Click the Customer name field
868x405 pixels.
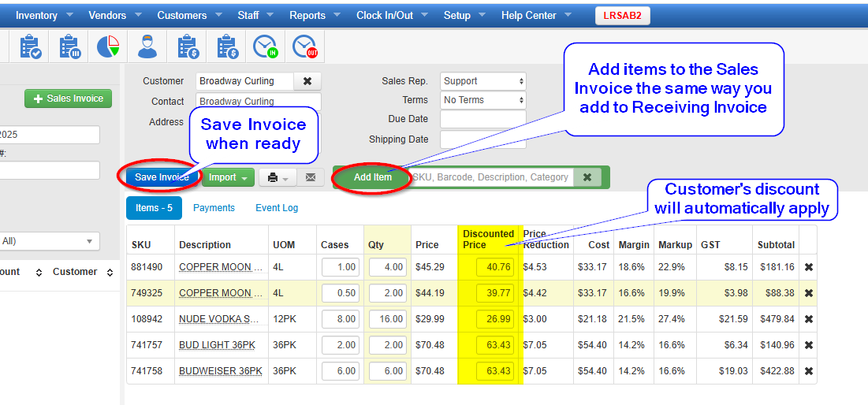[244, 81]
